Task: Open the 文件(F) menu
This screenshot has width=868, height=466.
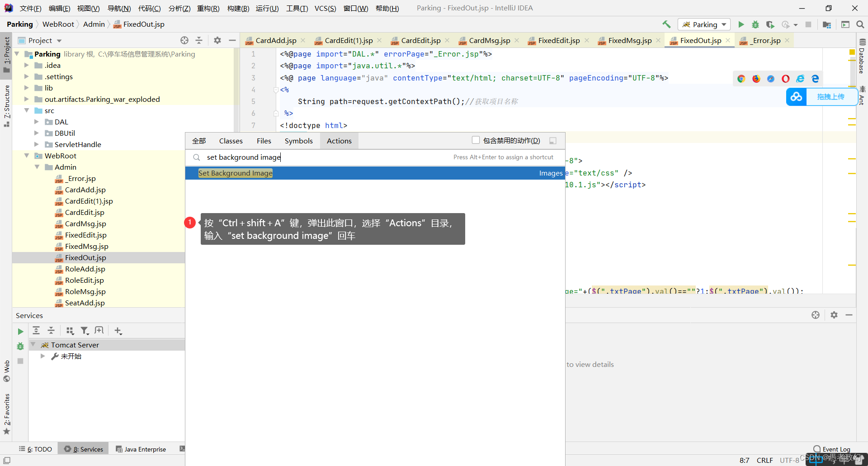Action: click(30, 8)
